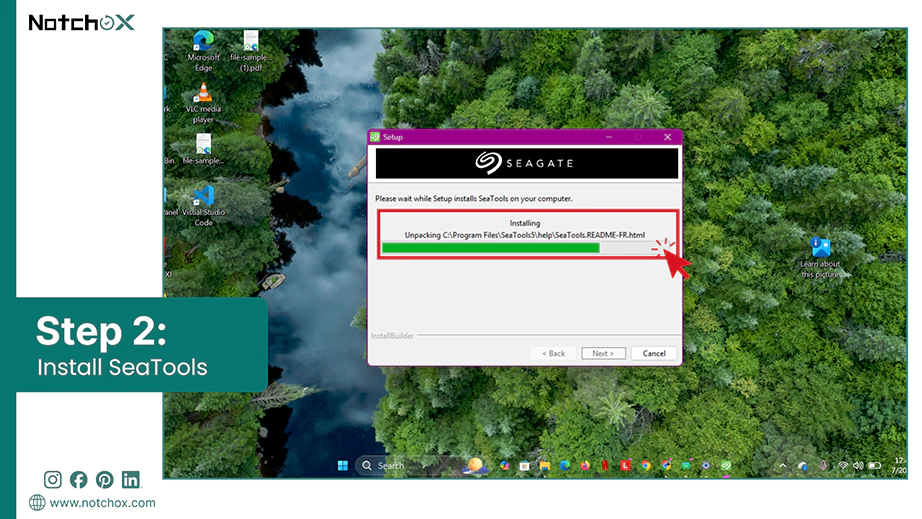
Task: Open the Microsoft Edge desktop shortcut
Action: coord(203,51)
